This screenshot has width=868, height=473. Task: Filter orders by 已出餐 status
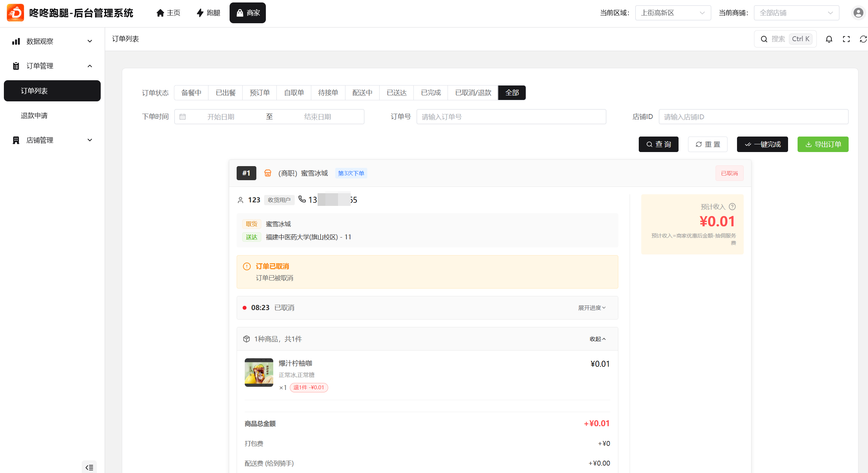tap(225, 93)
